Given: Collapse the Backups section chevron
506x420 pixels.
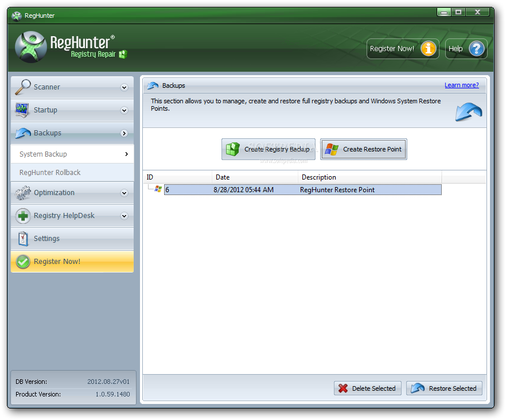Looking at the screenshot, I should (x=124, y=133).
